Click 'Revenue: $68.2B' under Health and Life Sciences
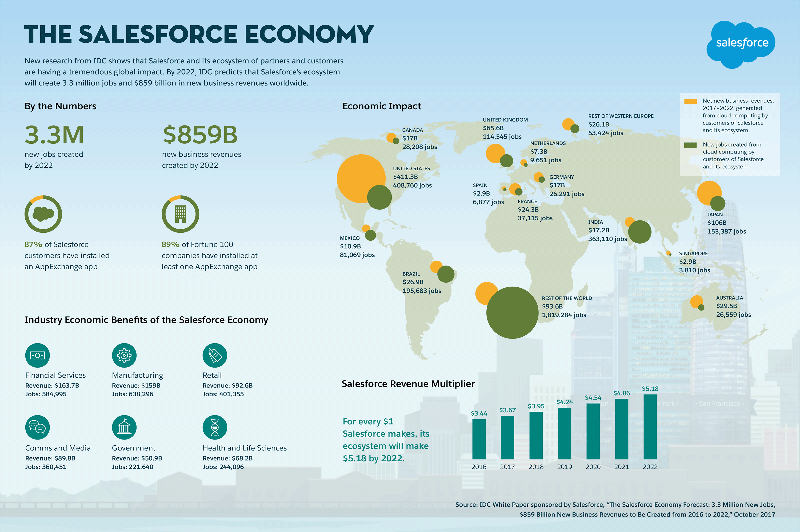The height and width of the screenshot is (532, 800). tap(227, 458)
